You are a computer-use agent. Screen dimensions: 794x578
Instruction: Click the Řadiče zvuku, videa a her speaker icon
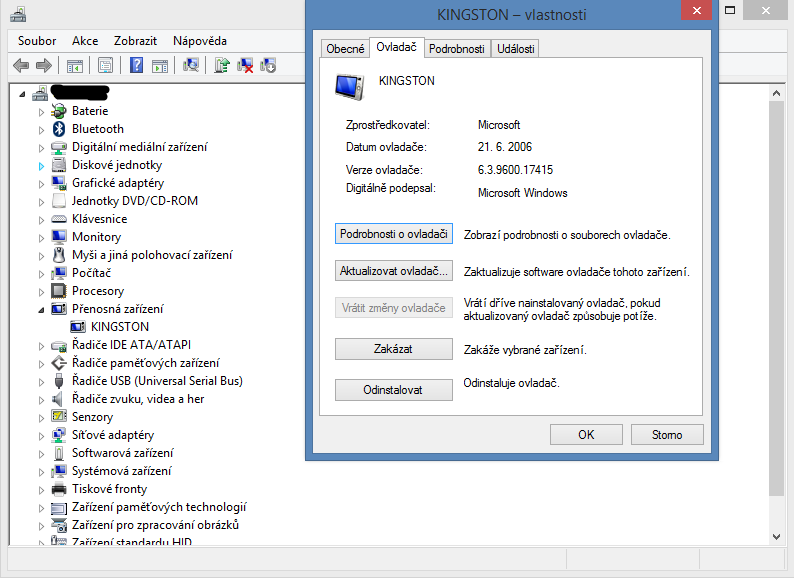pyautogui.click(x=58, y=399)
